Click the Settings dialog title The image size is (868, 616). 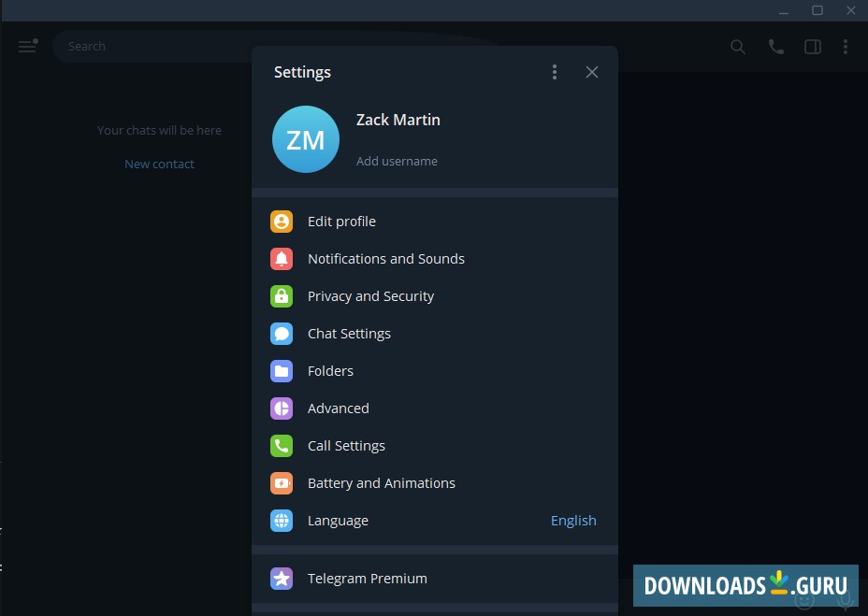pos(302,73)
